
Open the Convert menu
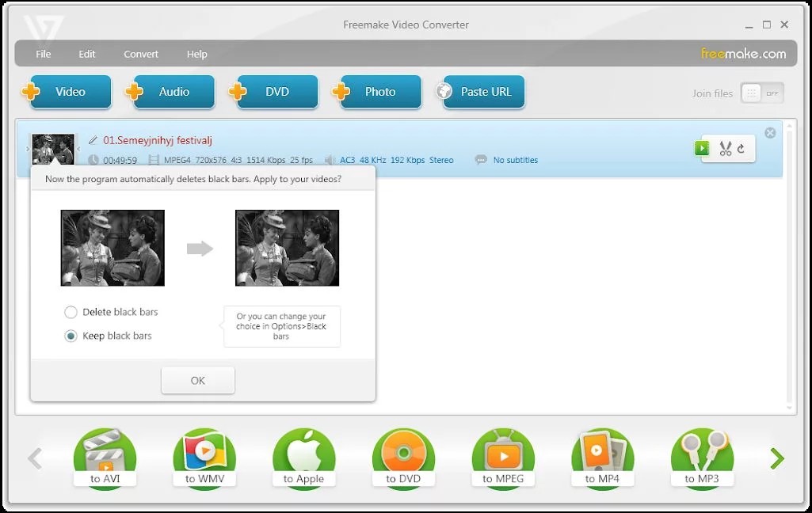click(141, 54)
